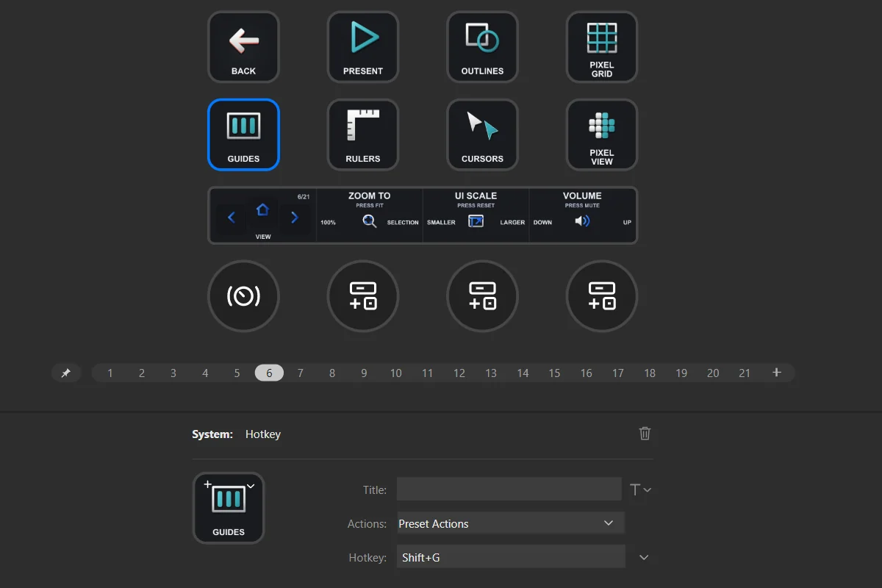The height and width of the screenshot is (588, 882).
Task: Switch to page 8
Action: click(332, 373)
